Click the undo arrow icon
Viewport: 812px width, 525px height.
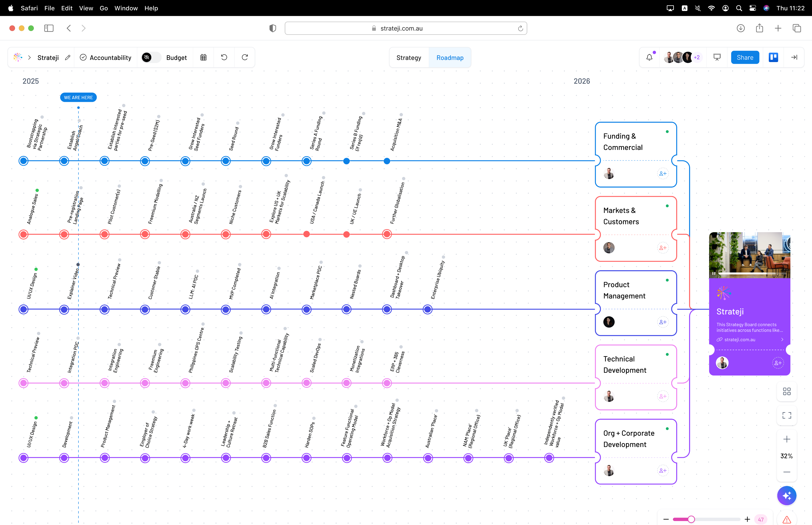pos(224,57)
